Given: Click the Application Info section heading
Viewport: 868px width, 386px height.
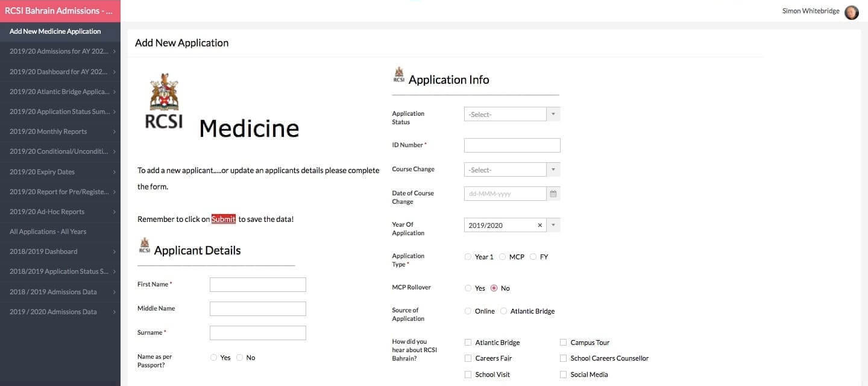Looking at the screenshot, I should 448,80.
